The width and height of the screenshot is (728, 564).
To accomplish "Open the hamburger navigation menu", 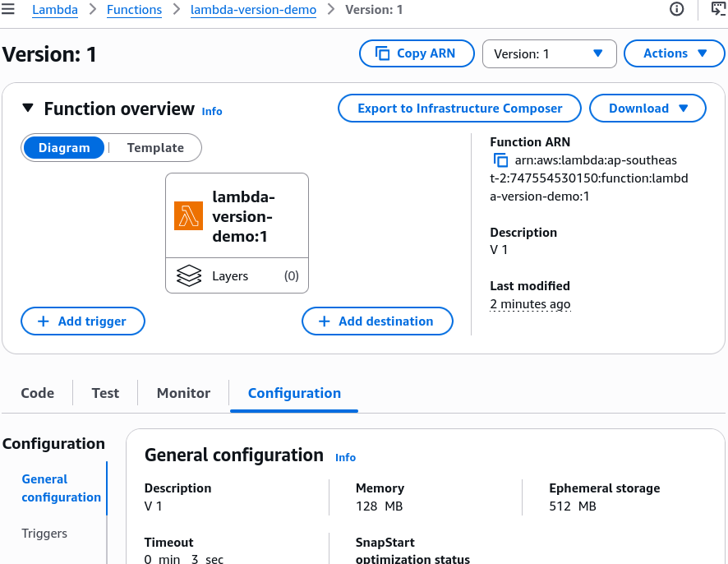I will tap(8, 9).
